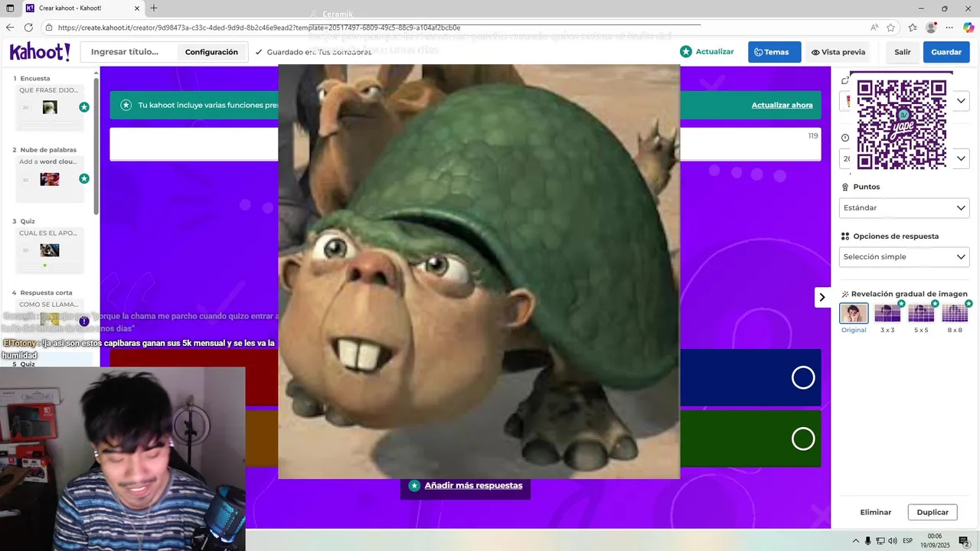Reload the current page
980x551 pixels.
point(29,28)
